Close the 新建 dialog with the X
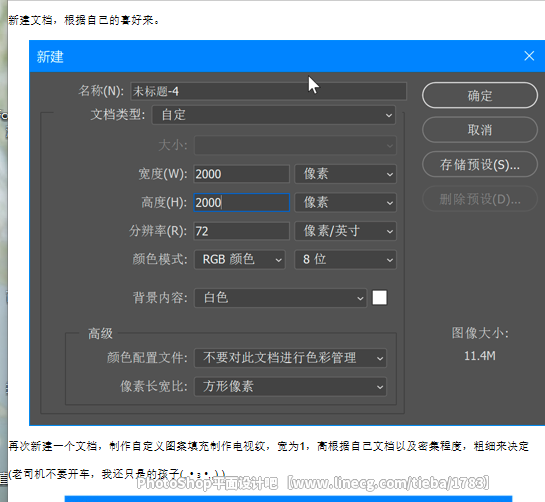Screen dimensions: 545x502 (x=529, y=56)
